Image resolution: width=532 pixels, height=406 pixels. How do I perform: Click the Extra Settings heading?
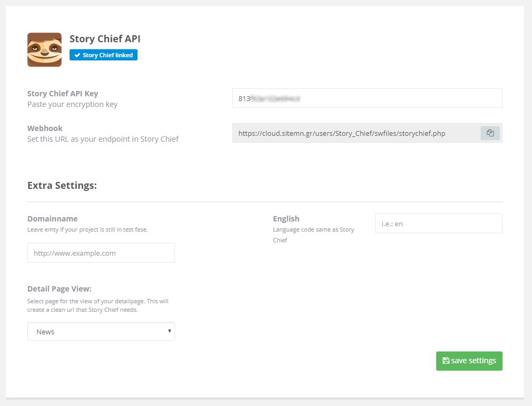[x=62, y=186]
